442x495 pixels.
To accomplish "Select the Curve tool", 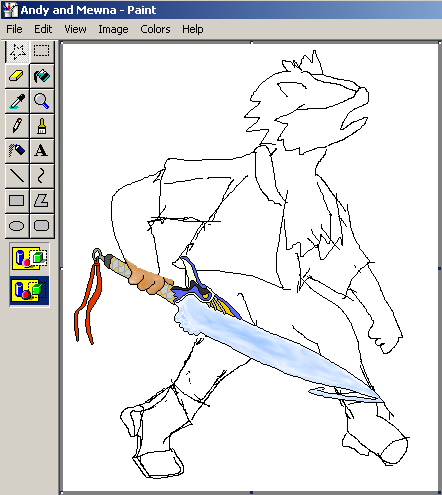I will tap(42, 176).
